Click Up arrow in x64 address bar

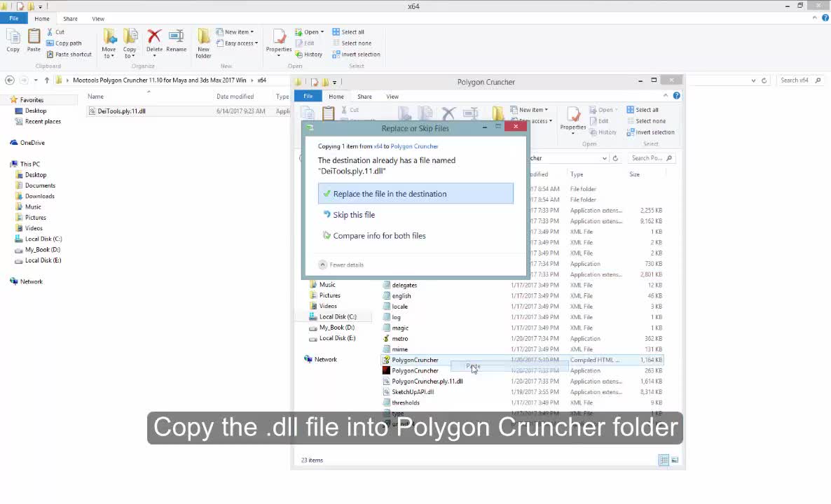[47, 80]
